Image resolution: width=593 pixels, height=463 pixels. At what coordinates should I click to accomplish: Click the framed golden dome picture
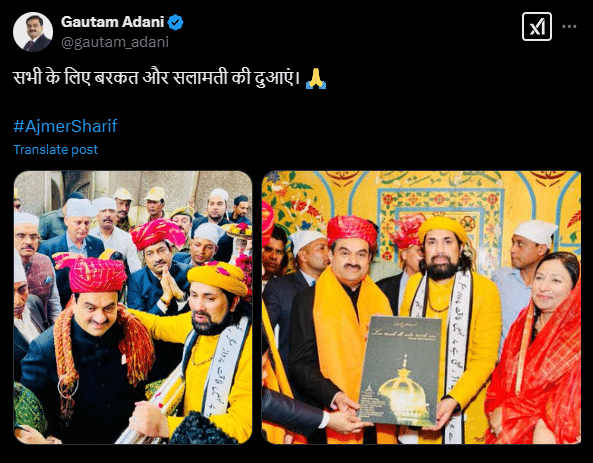point(401,371)
